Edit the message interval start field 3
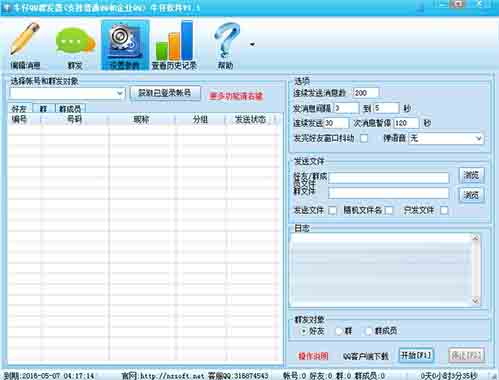Viewport: 499px width, 380px height. pyautogui.click(x=347, y=108)
